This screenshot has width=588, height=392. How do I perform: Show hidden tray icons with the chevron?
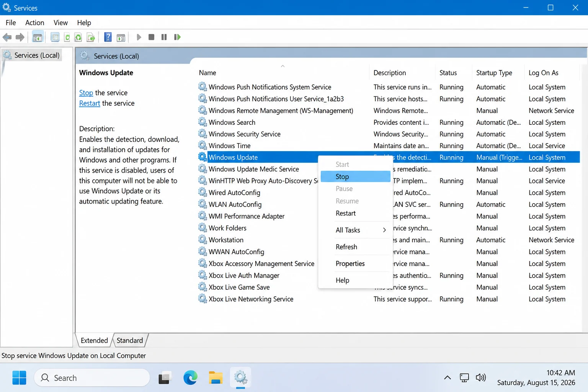pyautogui.click(x=447, y=378)
